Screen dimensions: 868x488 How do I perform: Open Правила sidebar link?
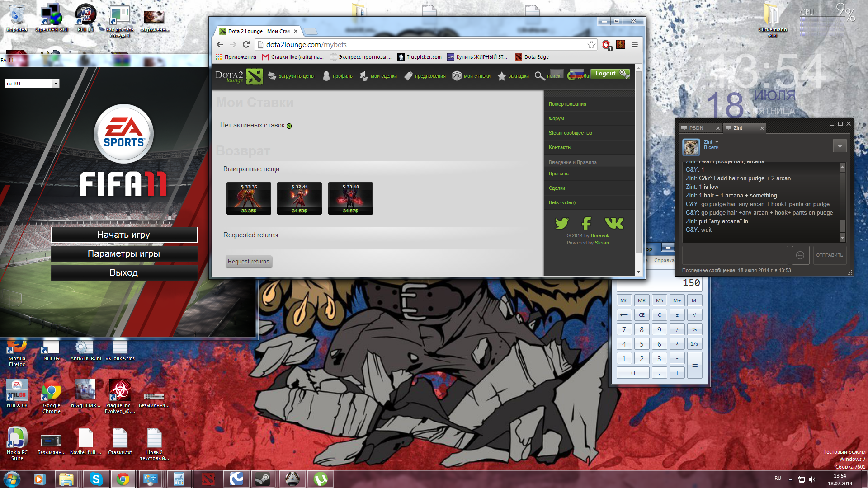pos(559,174)
